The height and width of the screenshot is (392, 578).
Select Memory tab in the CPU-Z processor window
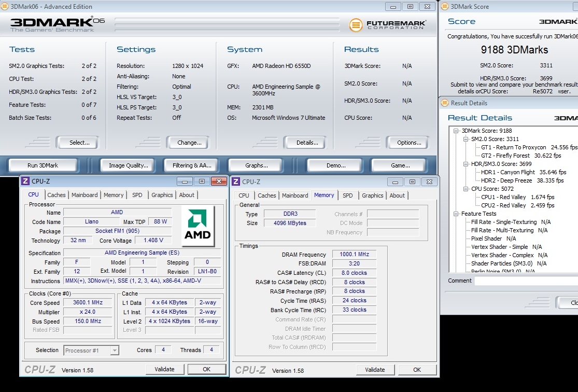click(x=114, y=195)
